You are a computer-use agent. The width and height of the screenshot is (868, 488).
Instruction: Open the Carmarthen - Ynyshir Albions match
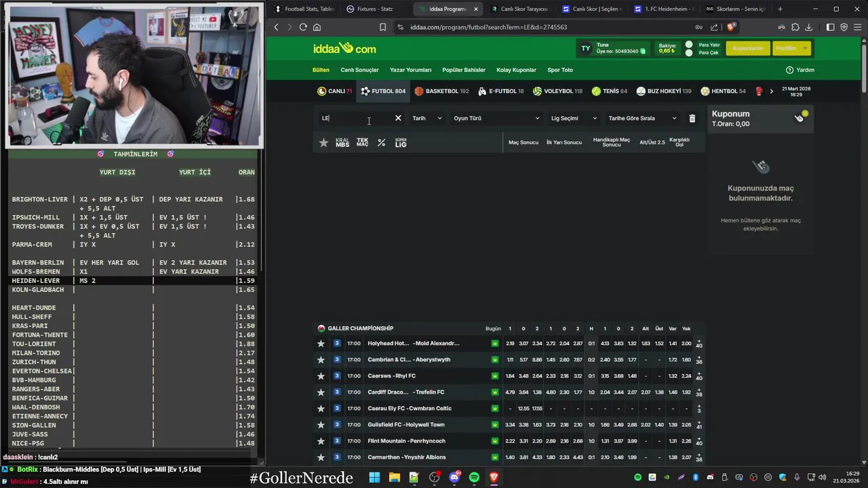(407, 457)
